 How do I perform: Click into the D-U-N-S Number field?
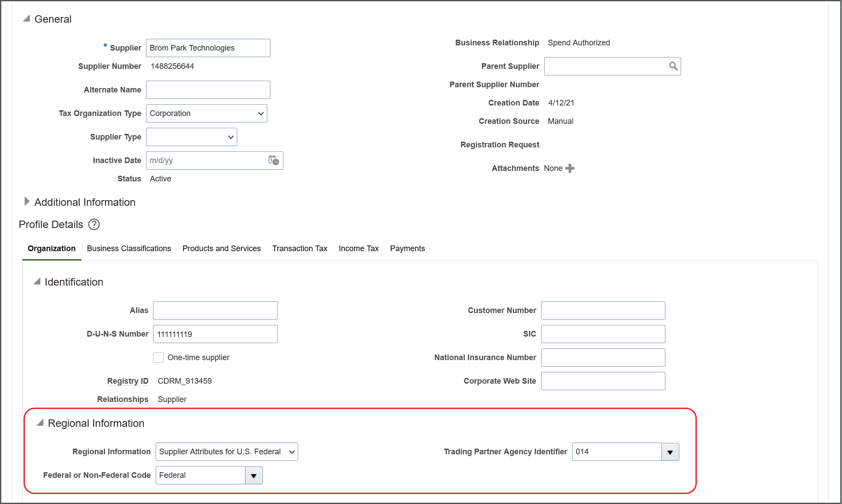[215, 334]
